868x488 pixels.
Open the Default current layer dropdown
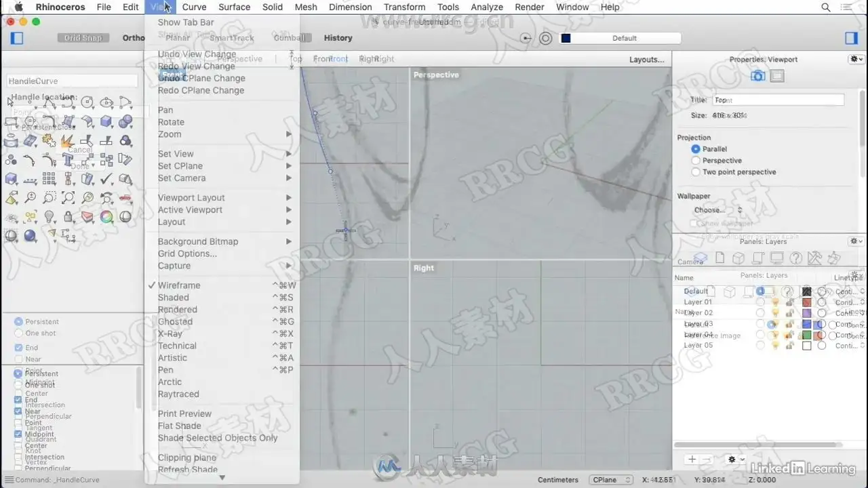[x=619, y=38]
